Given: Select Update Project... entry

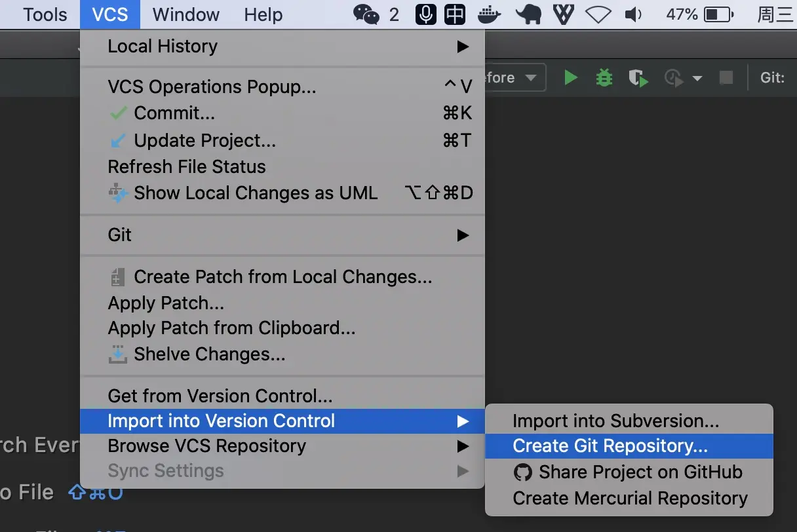Looking at the screenshot, I should [x=282, y=141].
